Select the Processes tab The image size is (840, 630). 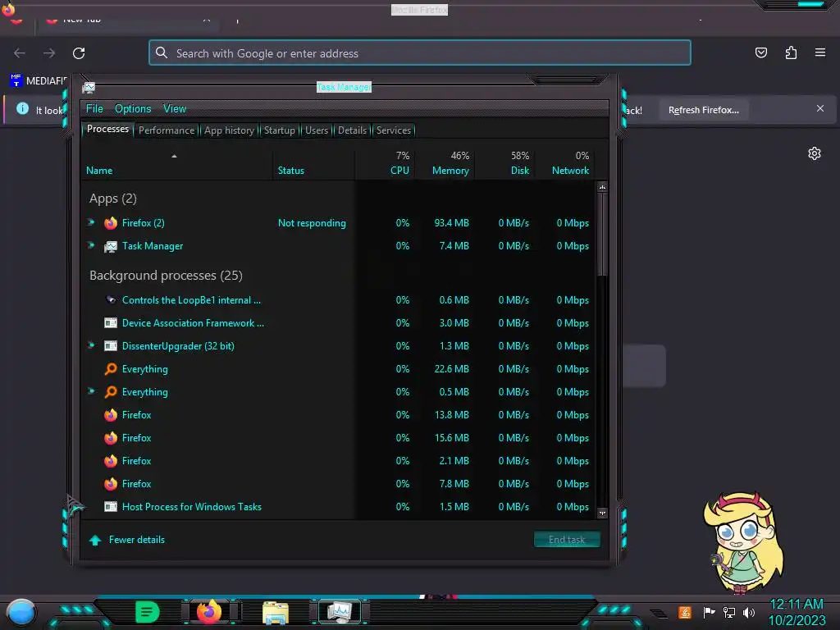click(107, 129)
